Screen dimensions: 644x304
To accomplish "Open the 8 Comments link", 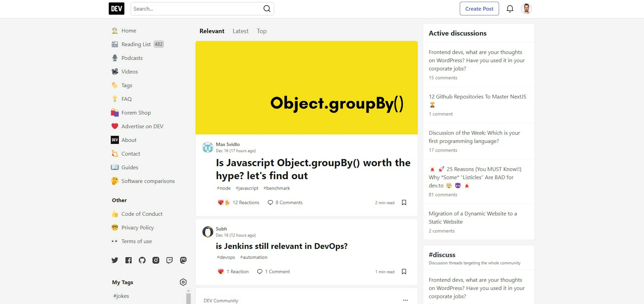I will (285, 202).
